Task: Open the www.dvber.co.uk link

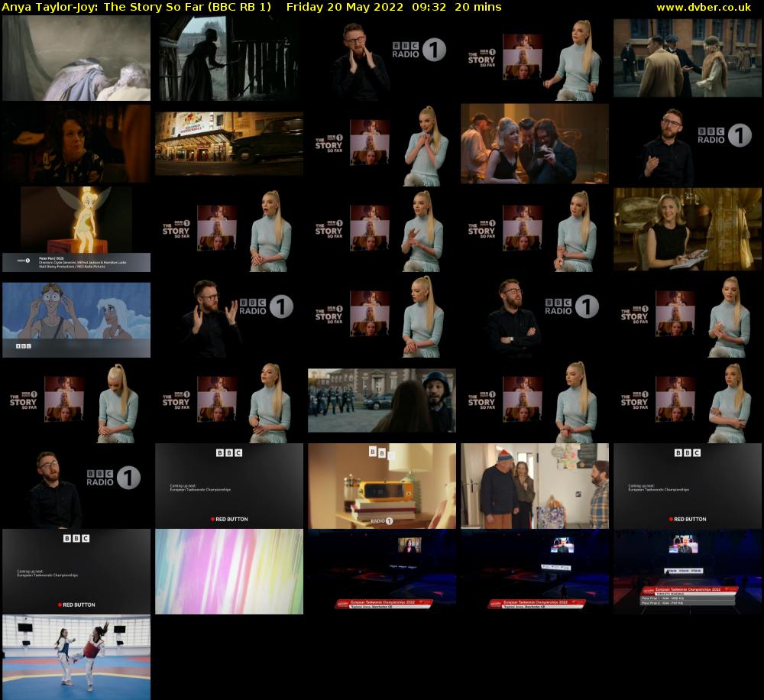Action: [x=704, y=8]
